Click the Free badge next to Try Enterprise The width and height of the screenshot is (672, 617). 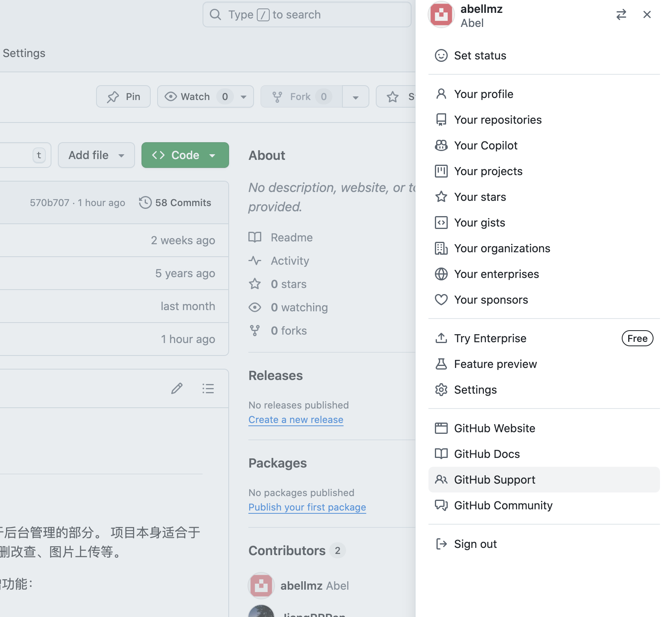pos(637,338)
